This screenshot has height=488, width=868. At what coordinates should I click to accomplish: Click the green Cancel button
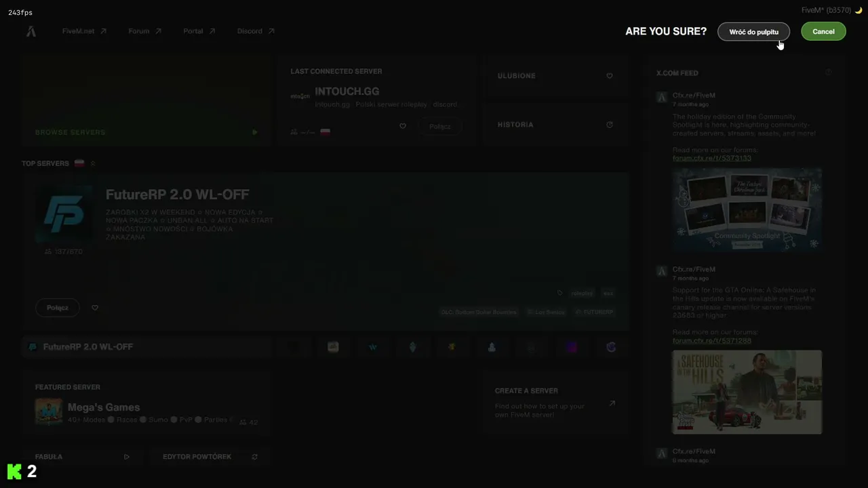click(x=823, y=32)
